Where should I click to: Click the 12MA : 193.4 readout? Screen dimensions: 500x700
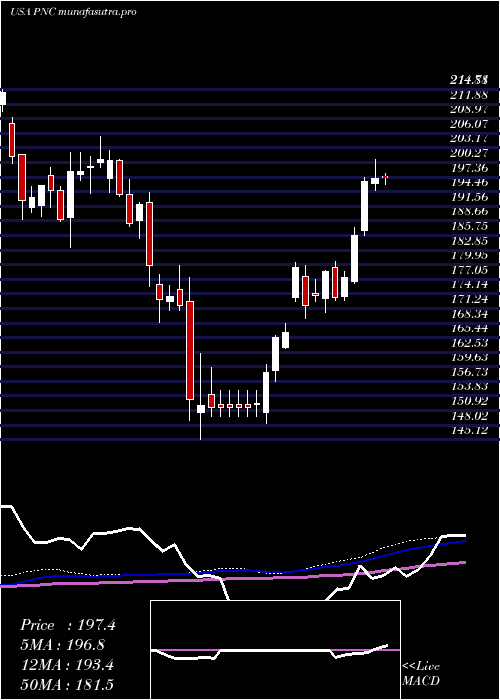pyautogui.click(x=67, y=665)
